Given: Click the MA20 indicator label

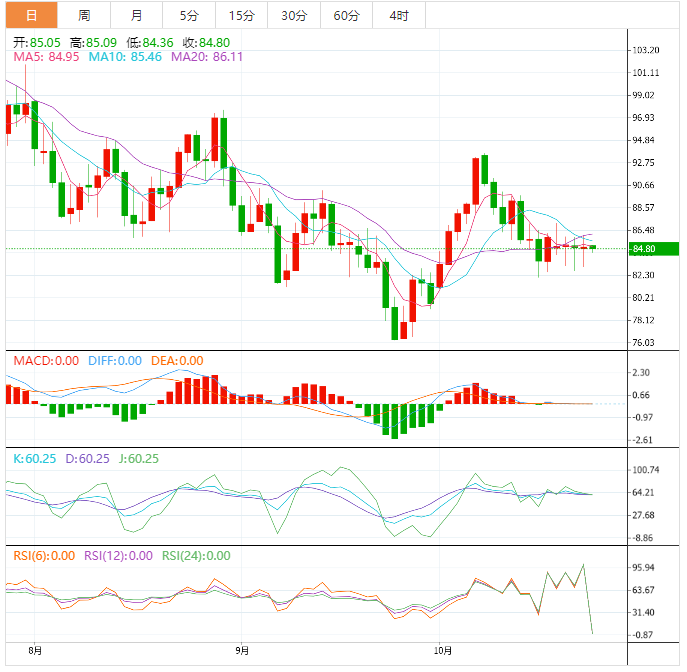Looking at the screenshot, I should 207,57.
